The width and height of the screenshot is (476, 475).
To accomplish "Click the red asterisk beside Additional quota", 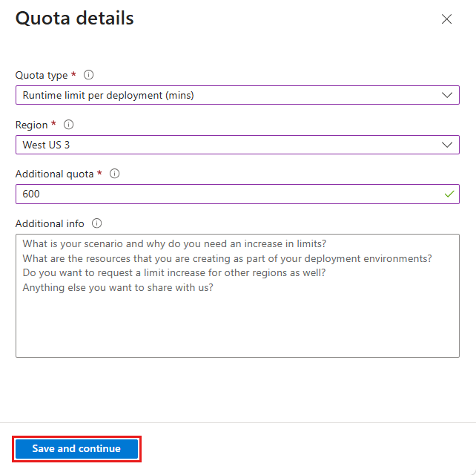I will (99, 173).
